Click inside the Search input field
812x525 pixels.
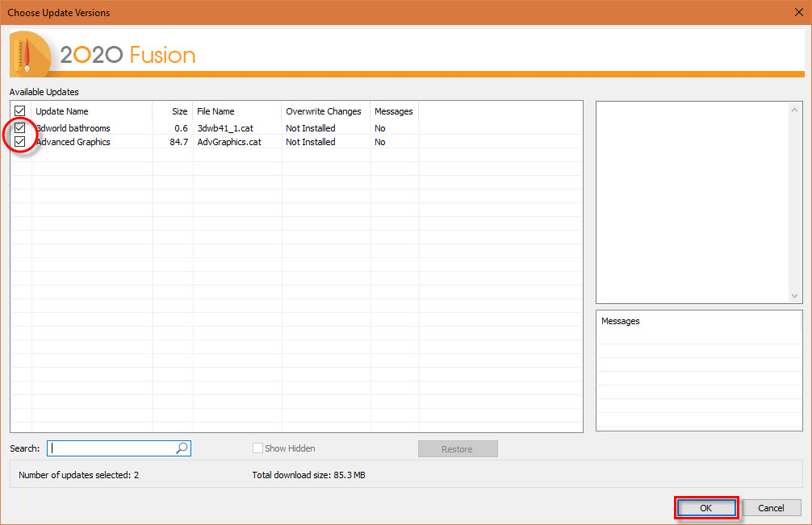[113, 448]
